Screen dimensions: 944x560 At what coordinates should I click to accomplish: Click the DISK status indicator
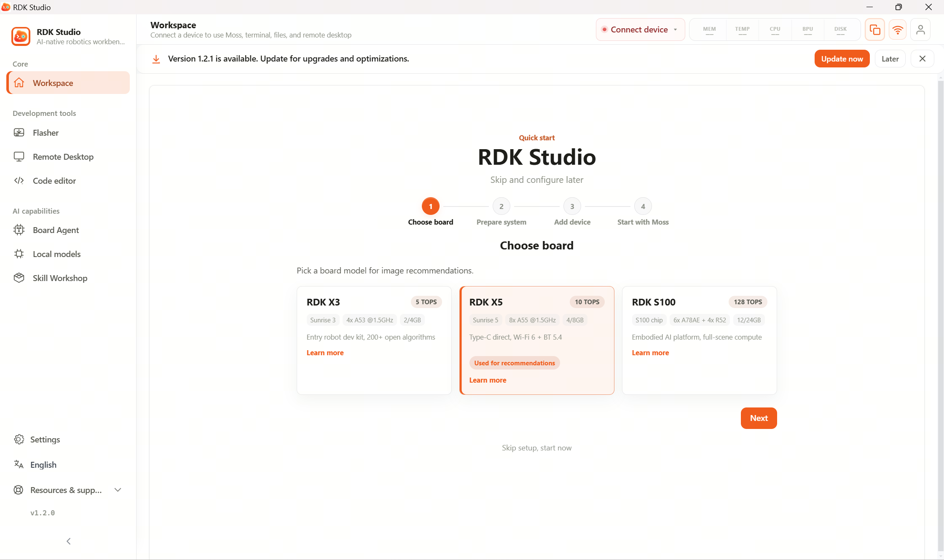coord(840,29)
